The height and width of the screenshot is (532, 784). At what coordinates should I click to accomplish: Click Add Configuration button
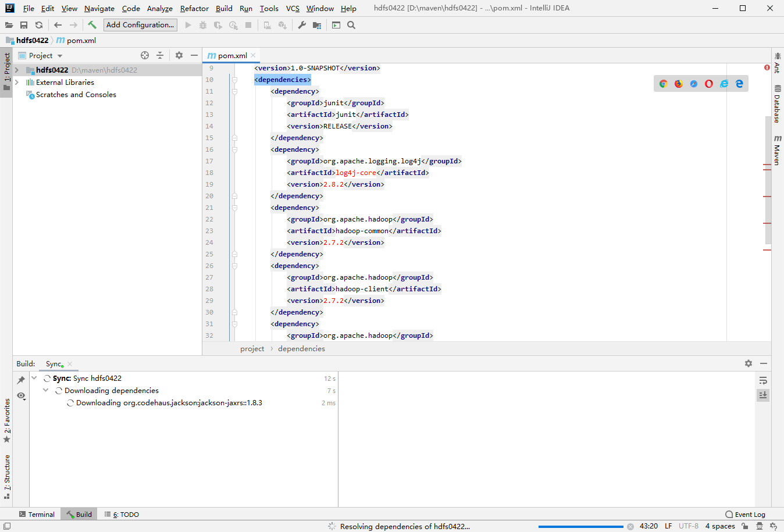[140, 25]
